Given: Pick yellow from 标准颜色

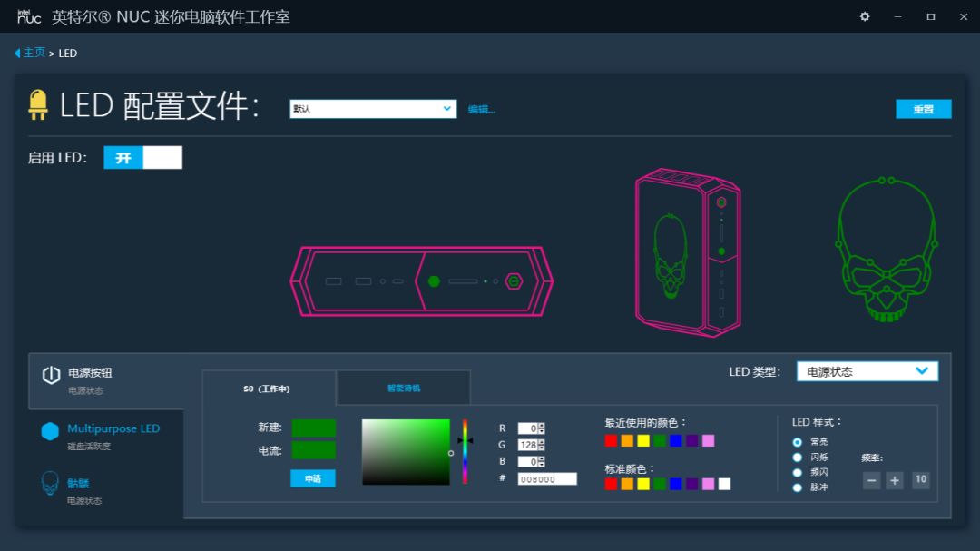Looking at the screenshot, I should (x=643, y=484).
